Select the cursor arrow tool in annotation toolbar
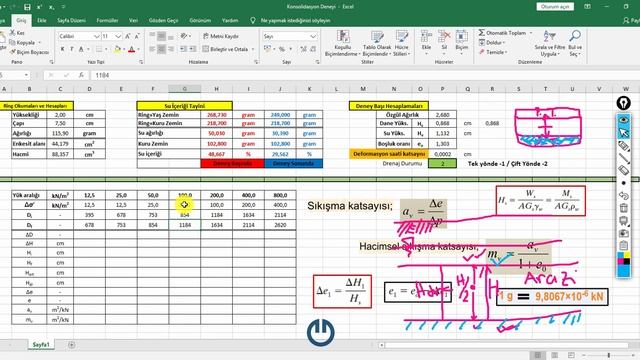The height and width of the screenshot is (360, 640). (x=623, y=133)
